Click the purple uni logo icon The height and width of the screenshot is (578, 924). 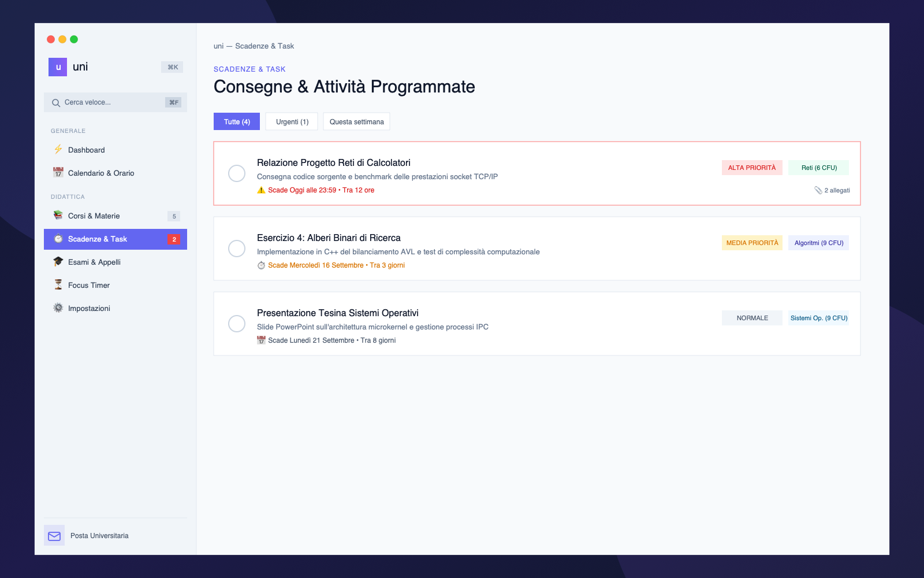pos(58,67)
